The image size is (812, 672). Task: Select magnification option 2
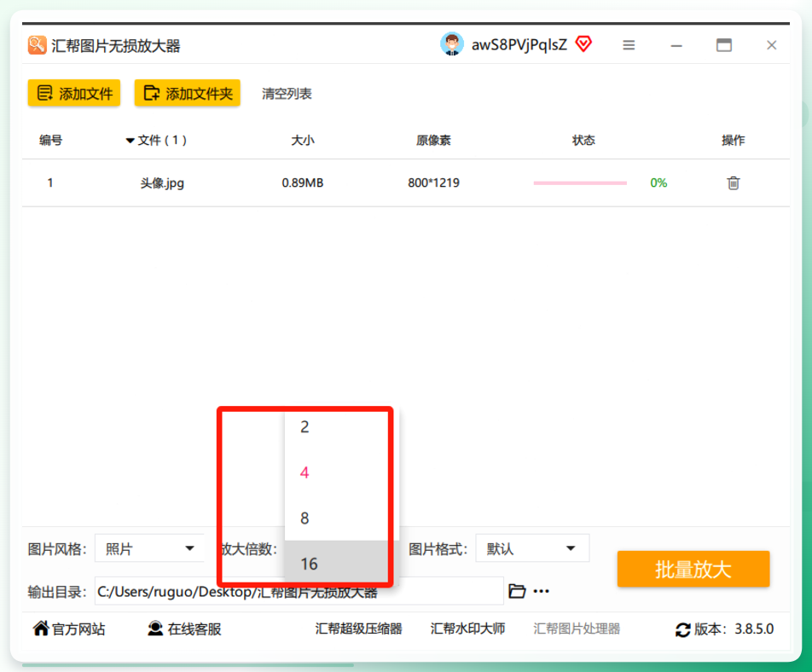336,427
